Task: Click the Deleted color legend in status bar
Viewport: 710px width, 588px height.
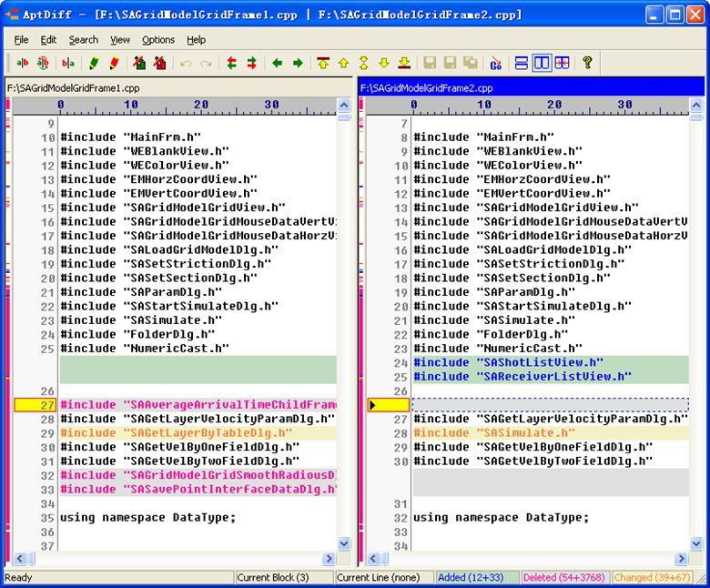Action: point(564,577)
